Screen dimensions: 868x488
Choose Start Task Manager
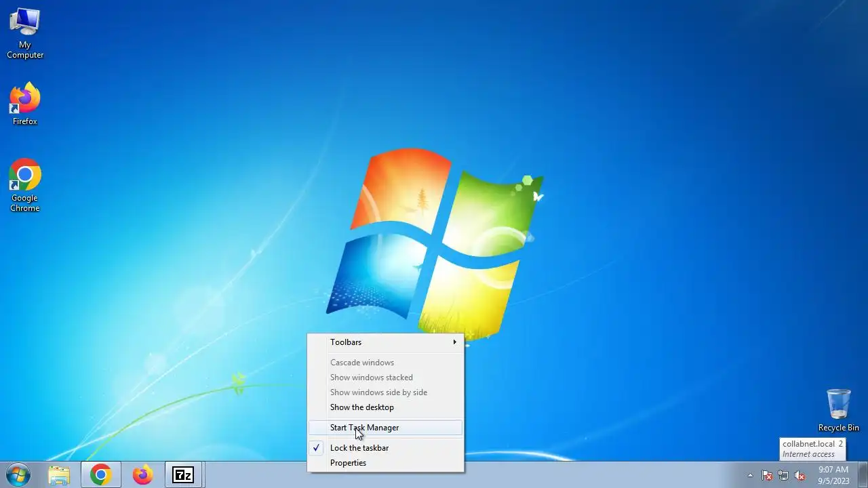(386, 428)
